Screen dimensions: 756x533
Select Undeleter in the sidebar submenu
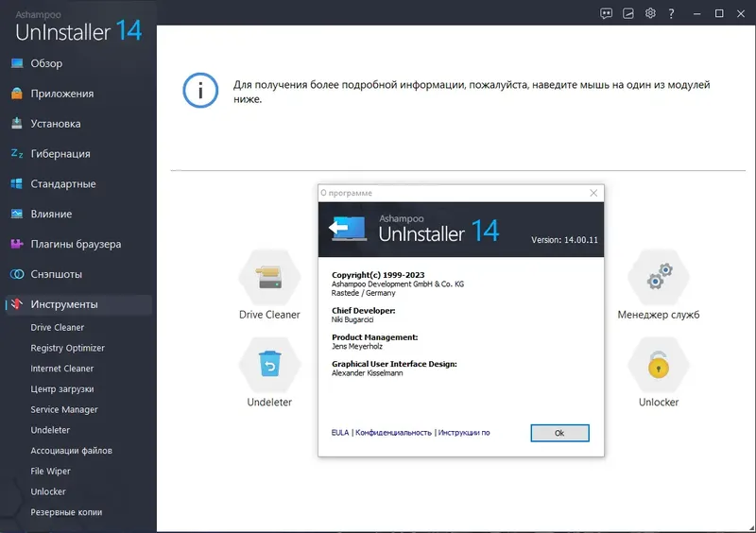(x=50, y=430)
